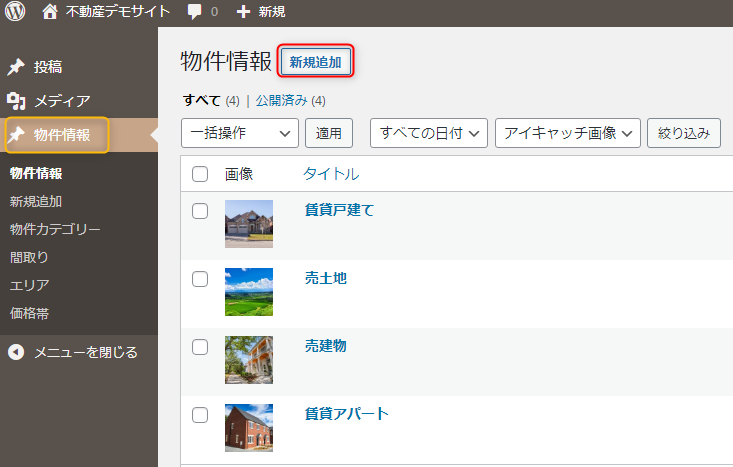The width and height of the screenshot is (733, 467).
Task: Open the 一括操作 bulk actions dropdown
Action: coord(240,133)
